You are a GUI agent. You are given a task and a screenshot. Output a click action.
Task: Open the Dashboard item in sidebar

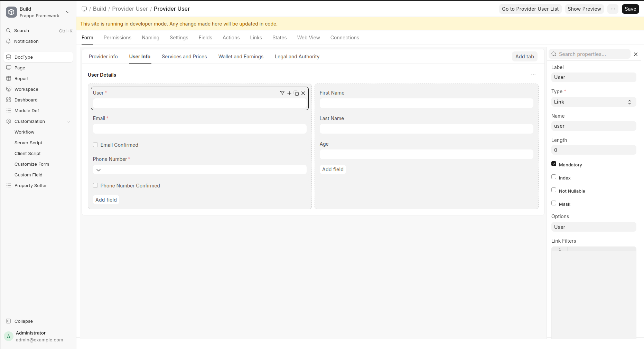click(x=26, y=100)
